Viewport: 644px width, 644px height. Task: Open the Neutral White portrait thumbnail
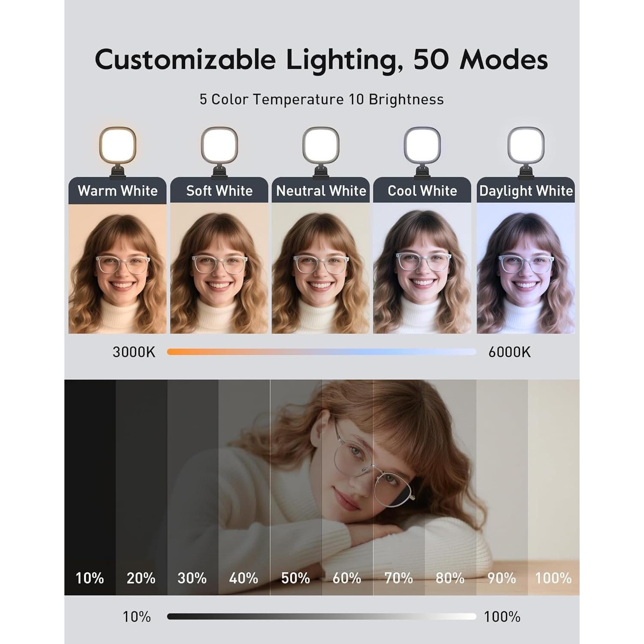(x=321, y=269)
